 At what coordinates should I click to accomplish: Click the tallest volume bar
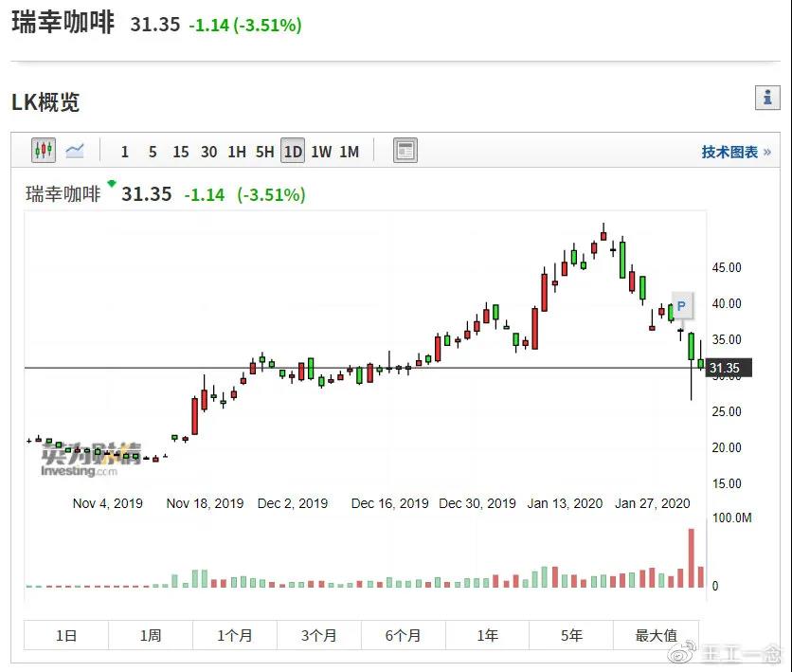pyautogui.click(x=691, y=558)
